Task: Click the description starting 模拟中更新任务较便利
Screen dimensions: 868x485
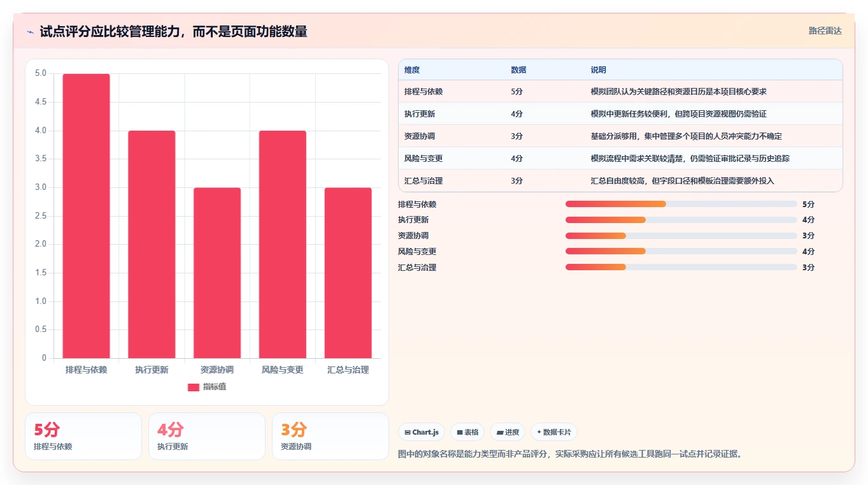Action: pos(679,114)
